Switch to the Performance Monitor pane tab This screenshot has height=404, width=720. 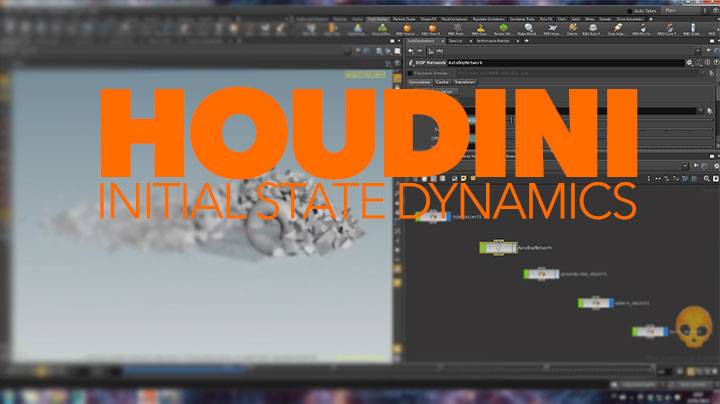pyautogui.click(x=493, y=41)
